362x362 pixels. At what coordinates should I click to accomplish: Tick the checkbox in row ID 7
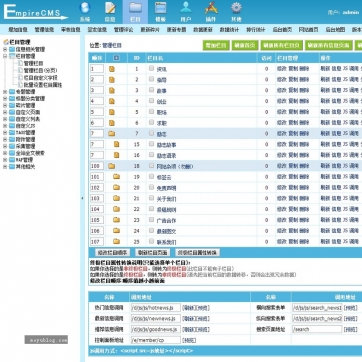(151, 133)
